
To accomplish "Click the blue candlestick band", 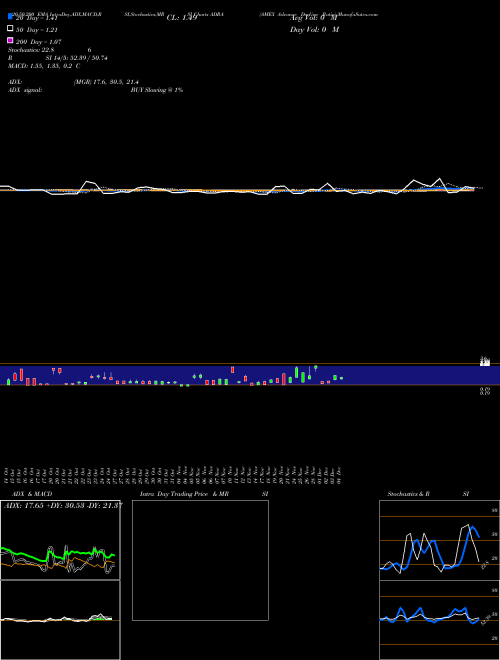I will tap(250, 375).
